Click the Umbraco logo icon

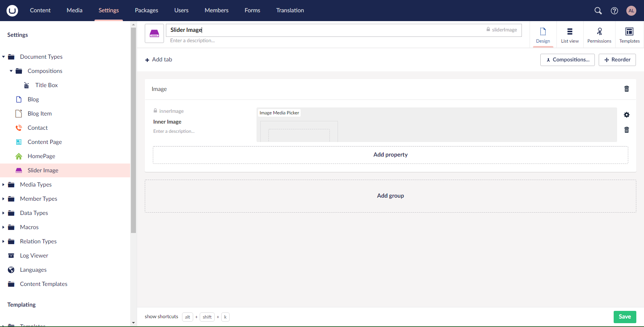pos(12,10)
